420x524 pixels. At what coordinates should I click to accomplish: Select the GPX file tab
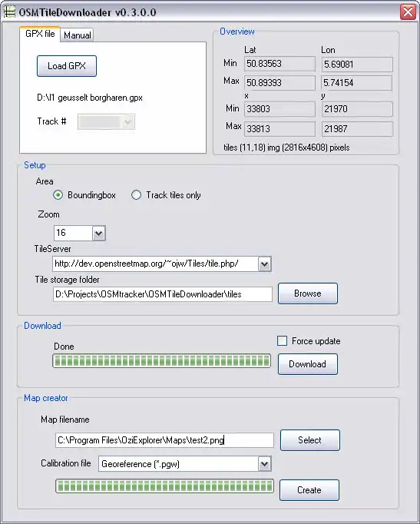[40, 34]
